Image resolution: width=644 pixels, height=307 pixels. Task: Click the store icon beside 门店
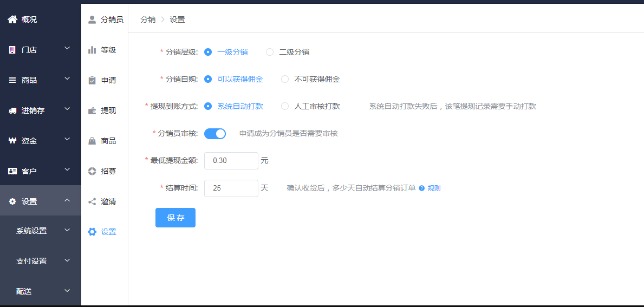pos(12,50)
